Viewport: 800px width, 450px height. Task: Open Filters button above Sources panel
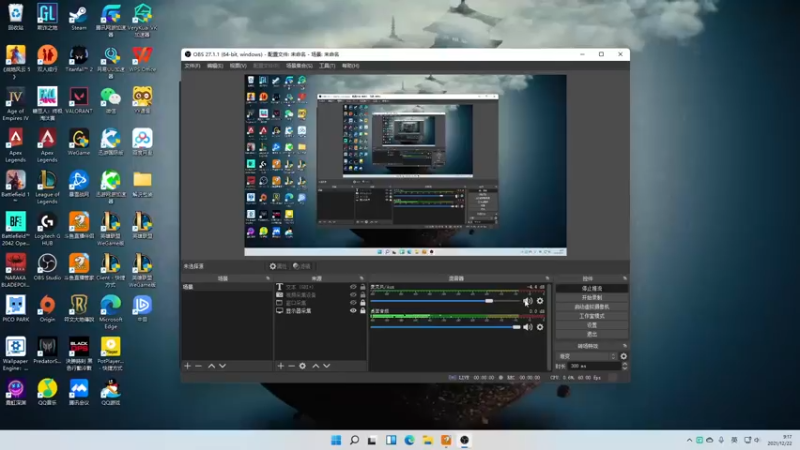tap(302, 266)
